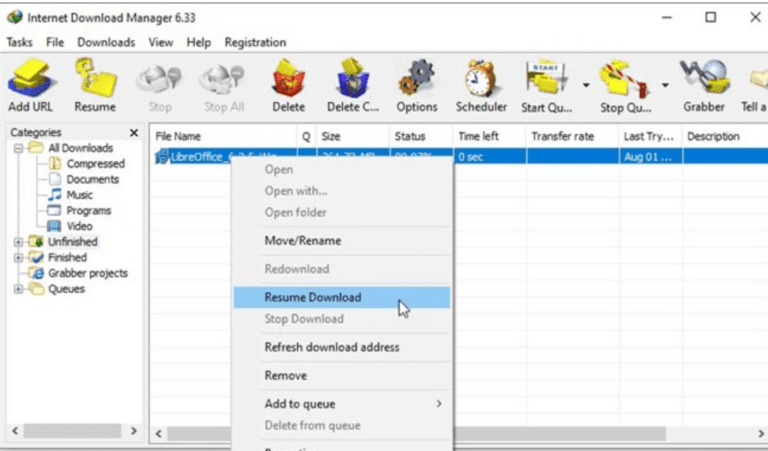This screenshot has height=451, width=768.
Task: Collapse the All Downloads tree node
Action: 18,148
